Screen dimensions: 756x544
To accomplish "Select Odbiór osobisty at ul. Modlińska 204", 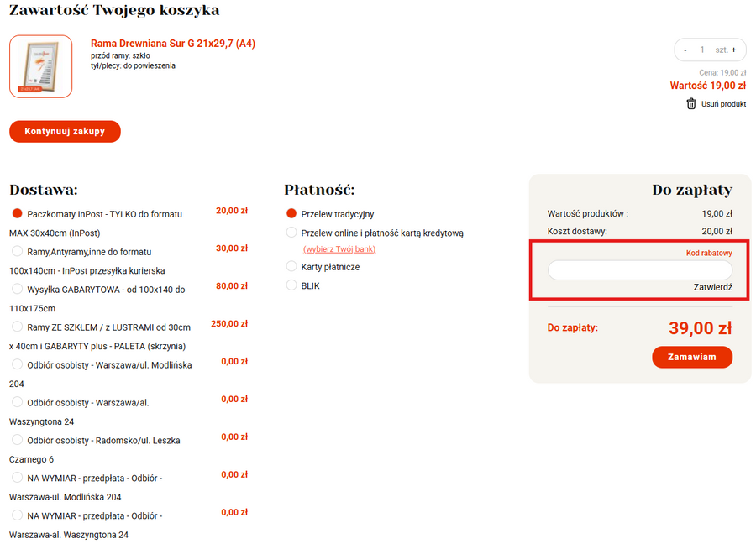I will click(17, 364).
